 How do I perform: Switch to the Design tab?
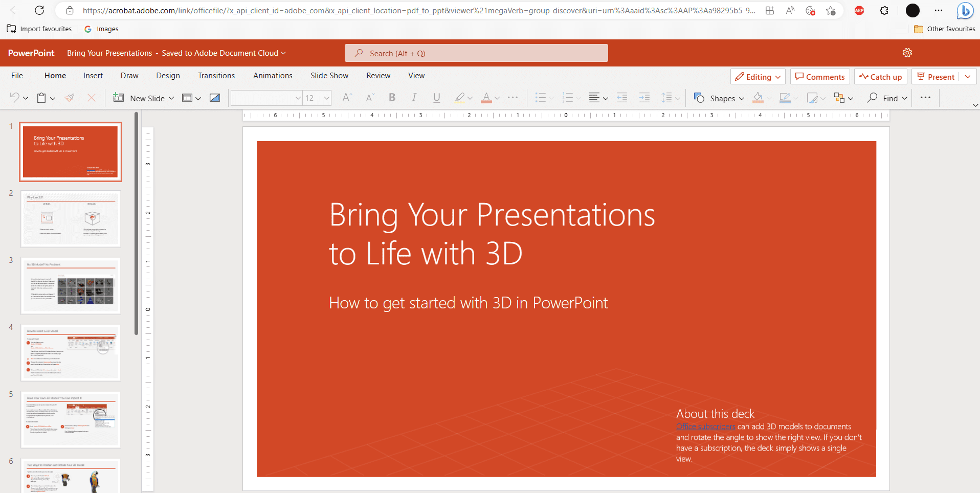pos(168,75)
